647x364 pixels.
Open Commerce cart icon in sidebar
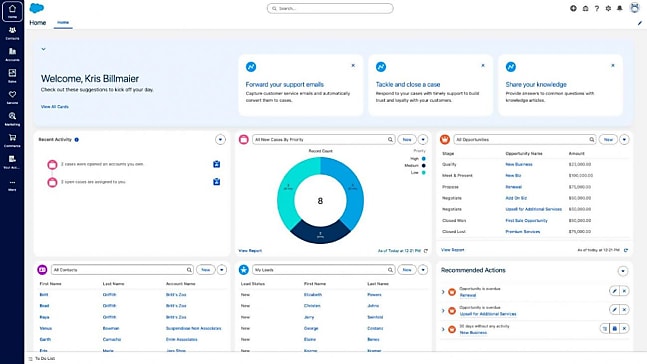[x=12, y=140]
